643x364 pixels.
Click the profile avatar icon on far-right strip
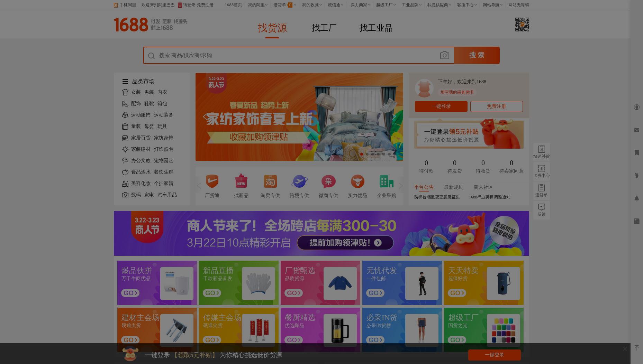pos(636,107)
